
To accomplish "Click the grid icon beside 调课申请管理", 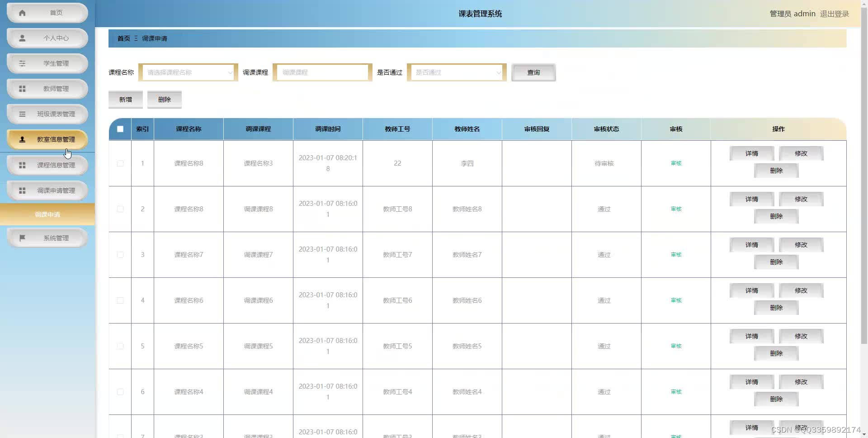I will click(x=22, y=190).
